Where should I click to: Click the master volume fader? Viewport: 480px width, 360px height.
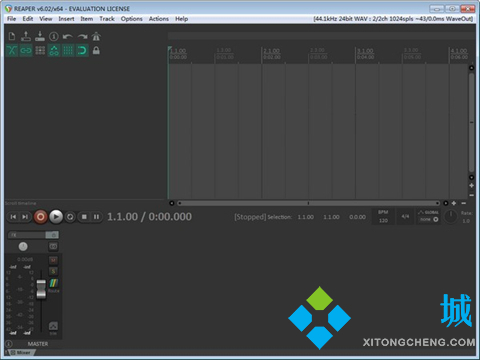(x=41, y=289)
